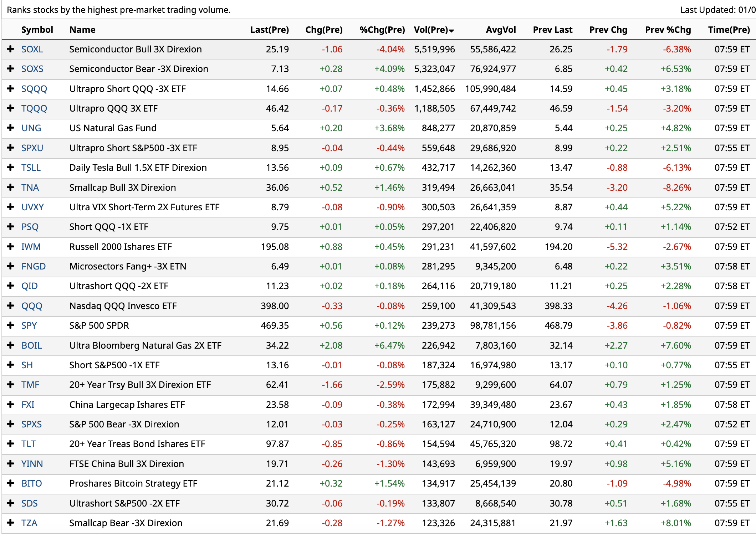Sort table by %Chg(Pre) header

[382, 30]
